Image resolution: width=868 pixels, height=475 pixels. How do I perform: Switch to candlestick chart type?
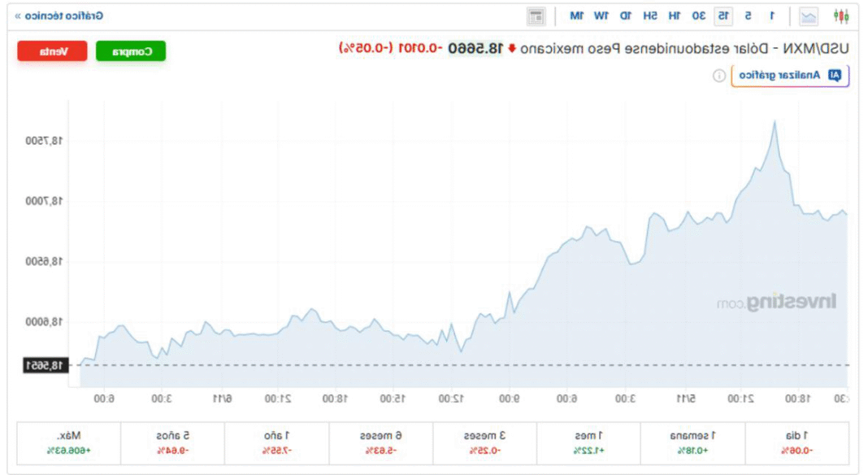pyautogui.click(x=841, y=16)
